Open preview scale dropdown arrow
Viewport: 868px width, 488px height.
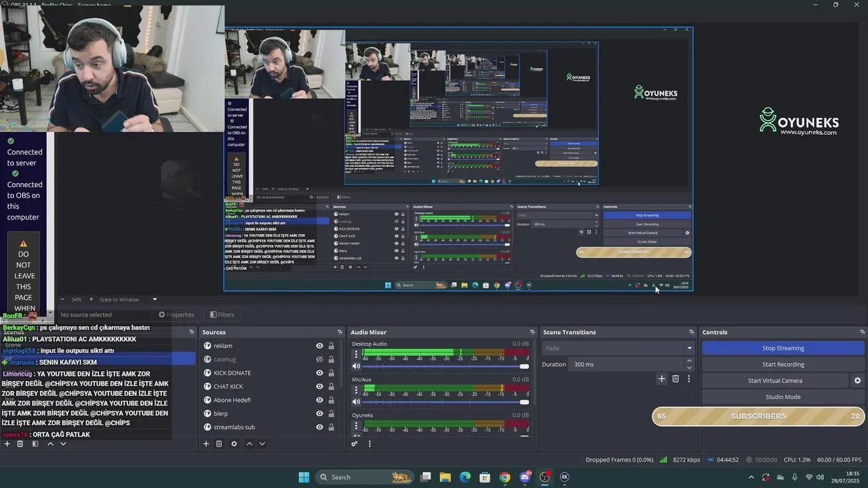(x=155, y=300)
